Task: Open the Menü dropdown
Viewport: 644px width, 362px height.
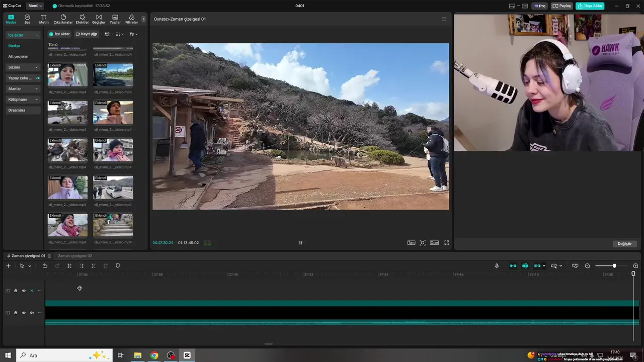Action: tap(35, 6)
